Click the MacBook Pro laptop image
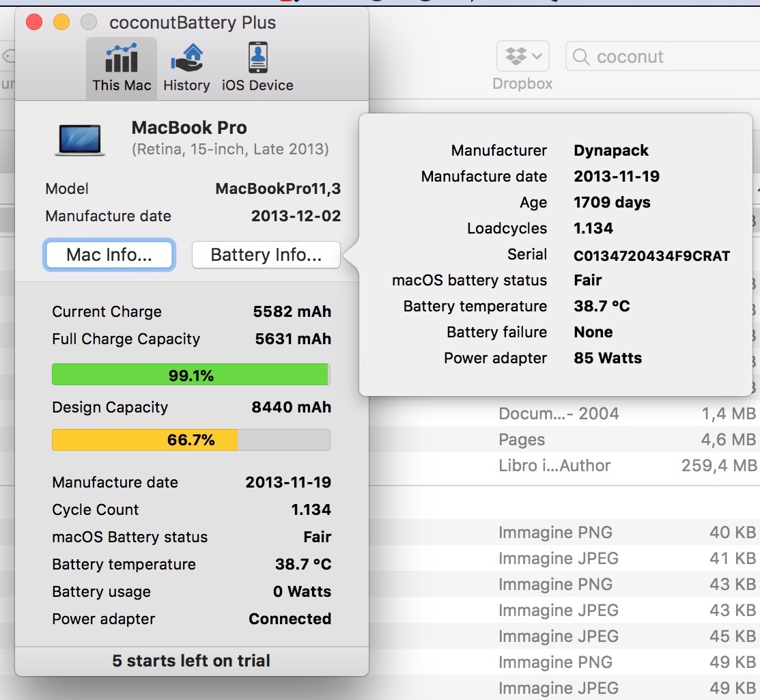The width and height of the screenshot is (760, 700). click(x=79, y=140)
